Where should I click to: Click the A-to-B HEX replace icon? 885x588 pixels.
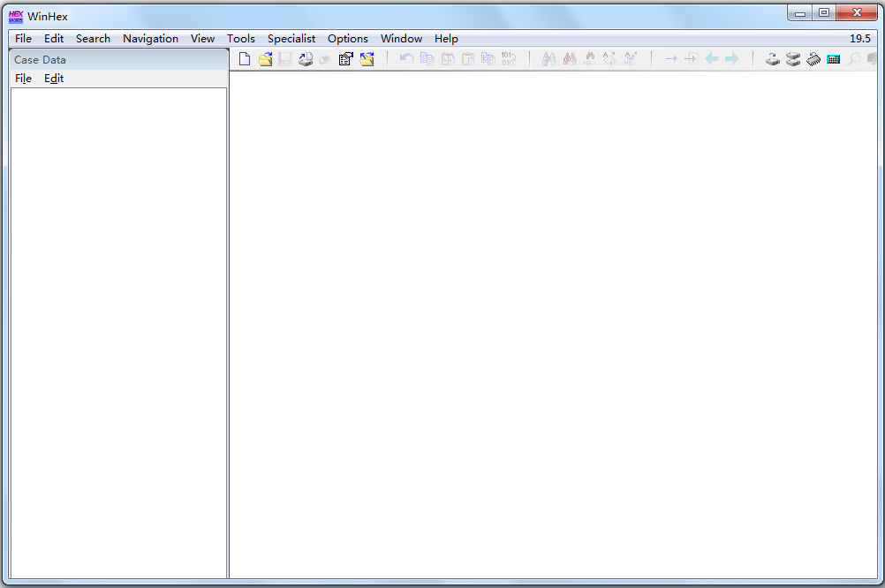(631, 58)
